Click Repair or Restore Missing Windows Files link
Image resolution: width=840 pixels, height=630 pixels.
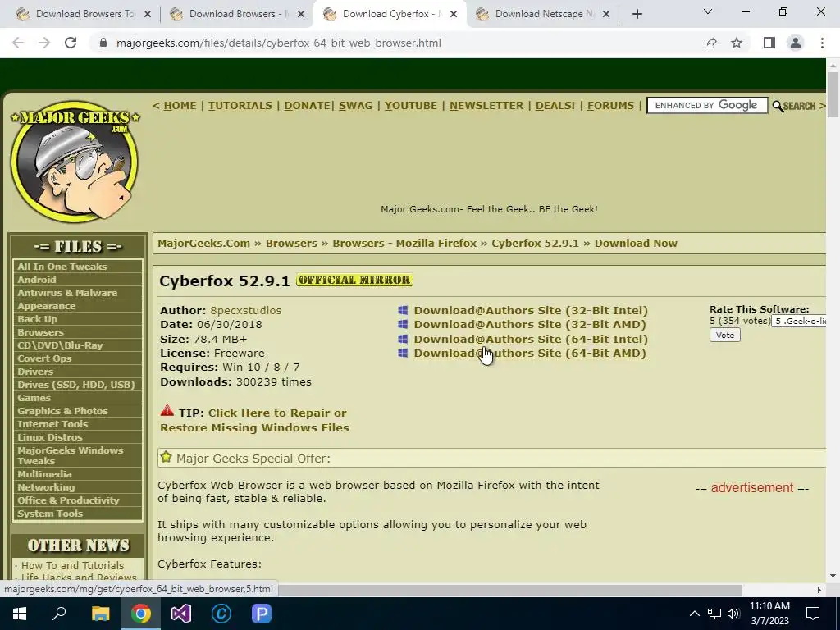(254, 420)
